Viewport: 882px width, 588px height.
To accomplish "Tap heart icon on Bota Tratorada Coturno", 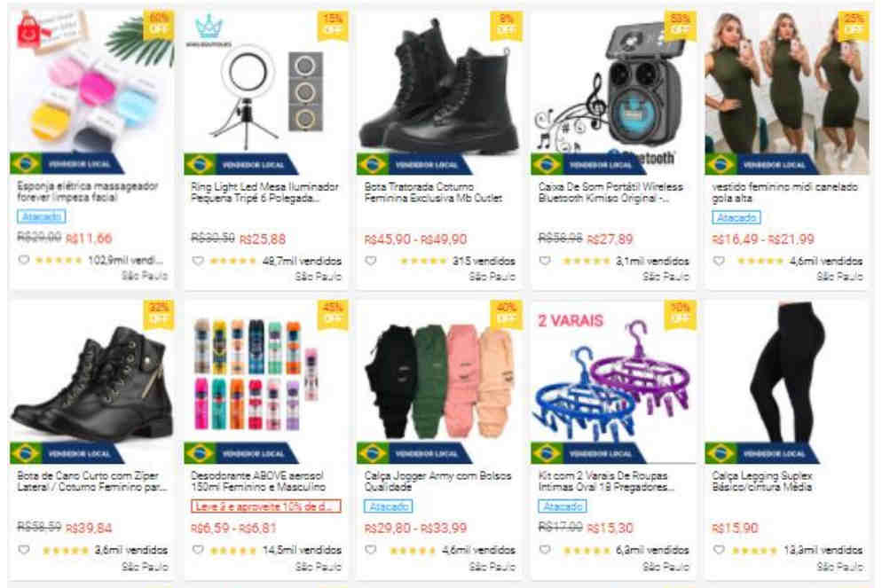I will point(371,261).
